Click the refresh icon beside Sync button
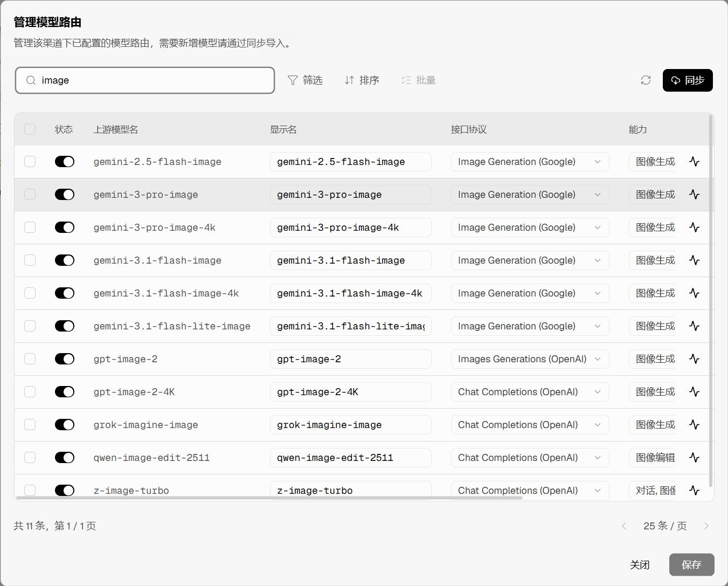This screenshot has width=728, height=586. [x=646, y=80]
